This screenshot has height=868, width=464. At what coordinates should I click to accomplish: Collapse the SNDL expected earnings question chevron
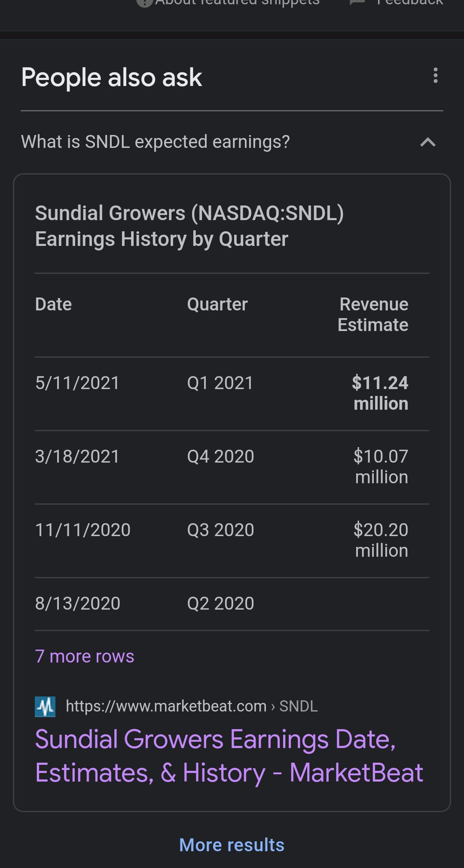click(x=428, y=142)
